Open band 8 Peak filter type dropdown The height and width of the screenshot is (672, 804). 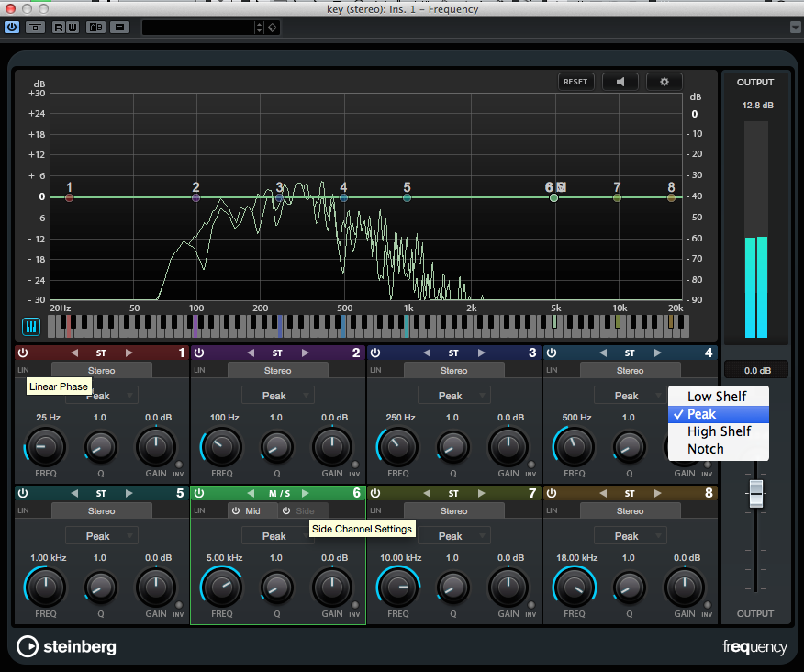pyautogui.click(x=631, y=536)
